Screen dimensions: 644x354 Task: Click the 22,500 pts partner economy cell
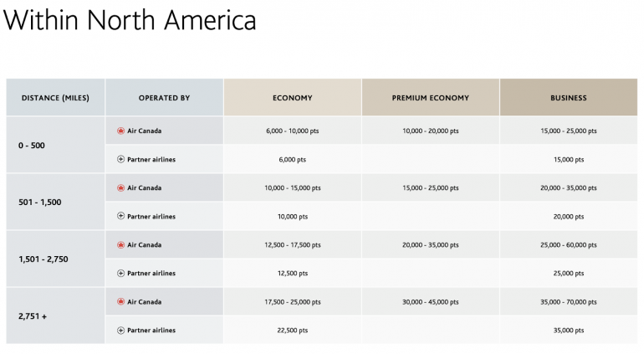coord(293,331)
